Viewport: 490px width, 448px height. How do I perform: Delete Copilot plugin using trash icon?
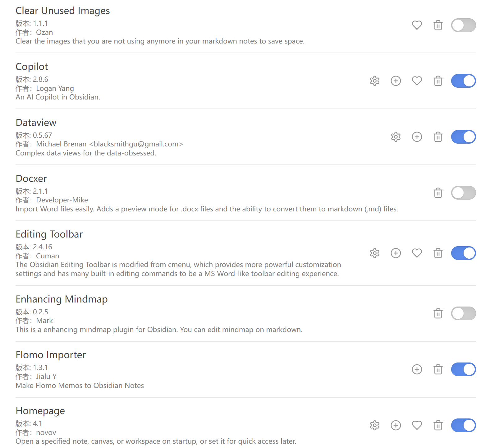tap(438, 81)
